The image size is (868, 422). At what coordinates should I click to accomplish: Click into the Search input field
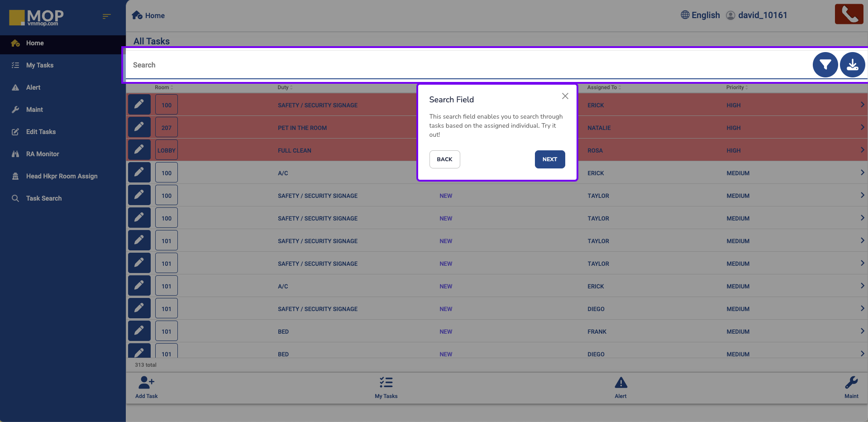[x=453, y=65]
